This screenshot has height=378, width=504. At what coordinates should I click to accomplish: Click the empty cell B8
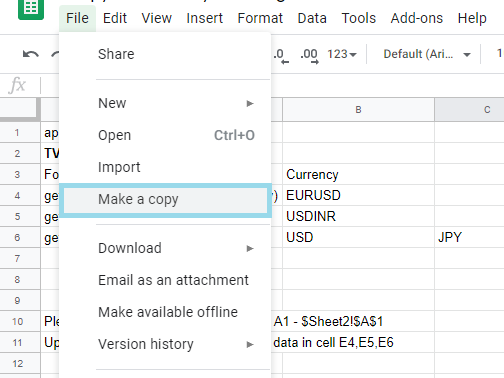[x=358, y=279]
